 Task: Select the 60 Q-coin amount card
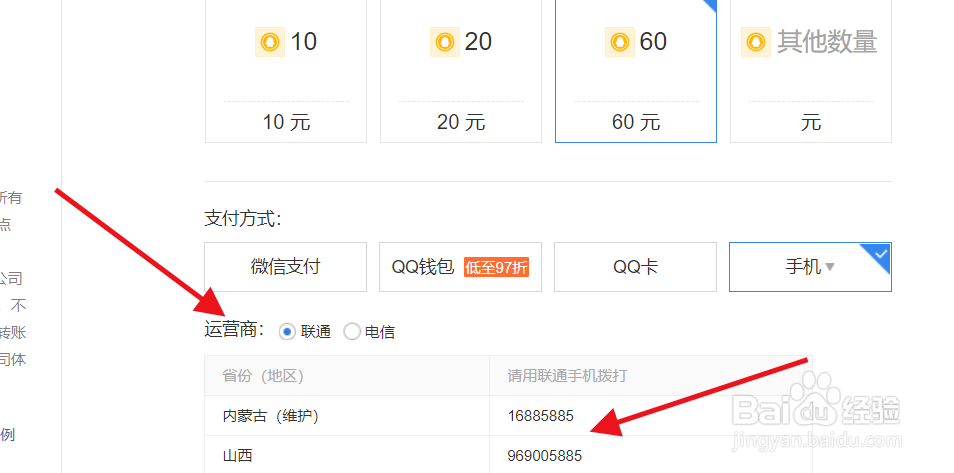click(636, 71)
